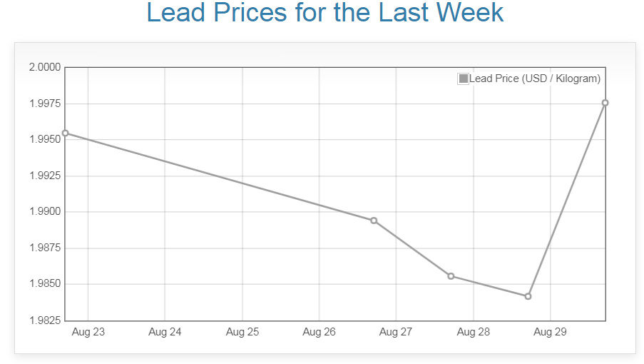Click the Aug 28 x-axis label
644x364 pixels.
click(x=473, y=332)
